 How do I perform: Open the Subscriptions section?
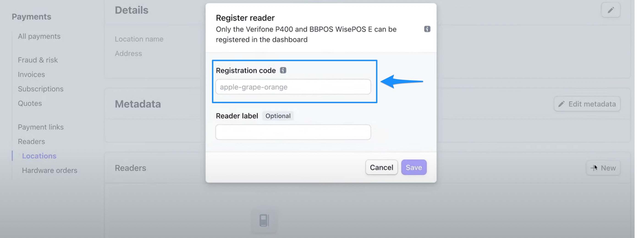tap(41, 89)
